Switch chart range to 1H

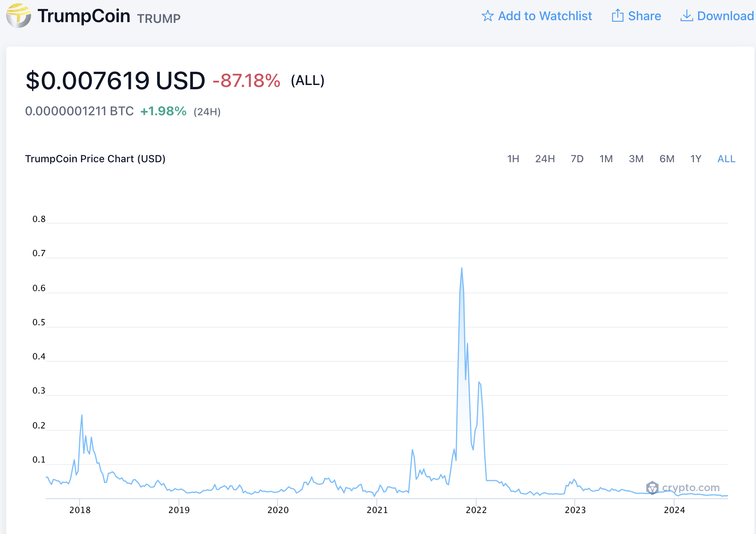(x=513, y=159)
